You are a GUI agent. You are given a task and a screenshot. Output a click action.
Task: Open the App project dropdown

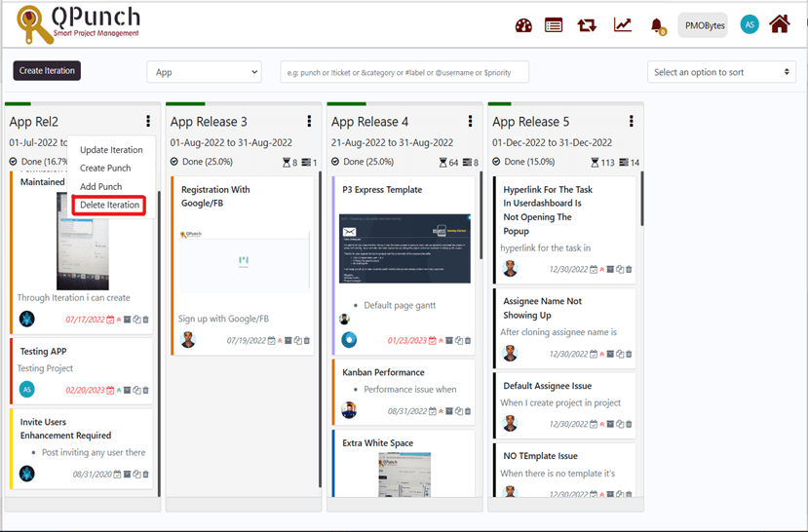click(x=204, y=72)
